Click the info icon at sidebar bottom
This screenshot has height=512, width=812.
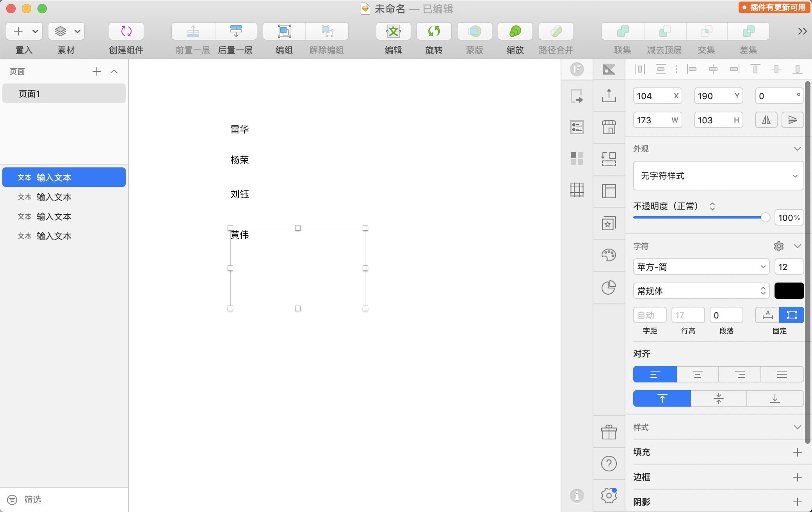pyautogui.click(x=577, y=496)
